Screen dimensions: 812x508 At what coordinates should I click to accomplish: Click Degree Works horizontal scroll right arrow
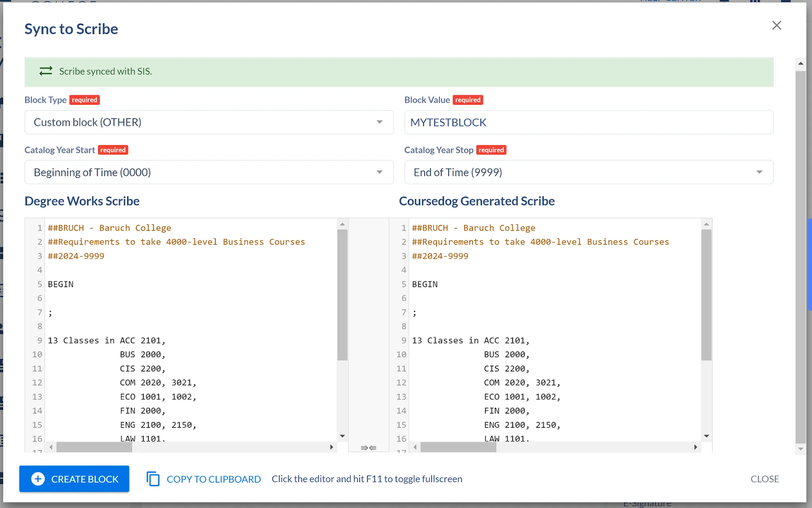(x=331, y=447)
